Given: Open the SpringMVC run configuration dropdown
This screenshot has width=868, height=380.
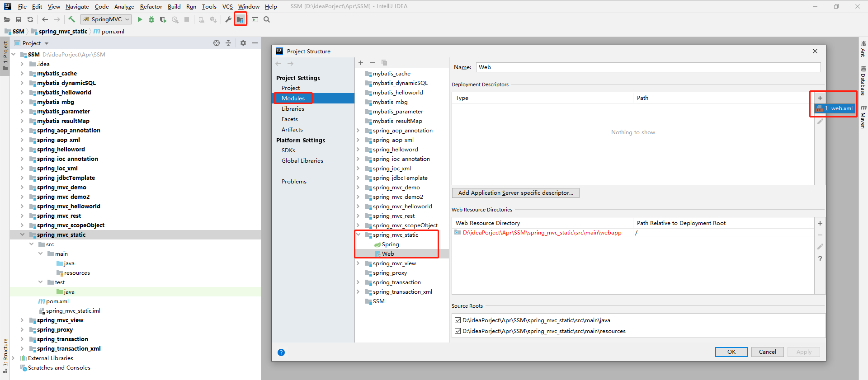Looking at the screenshot, I should (x=106, y=19).
